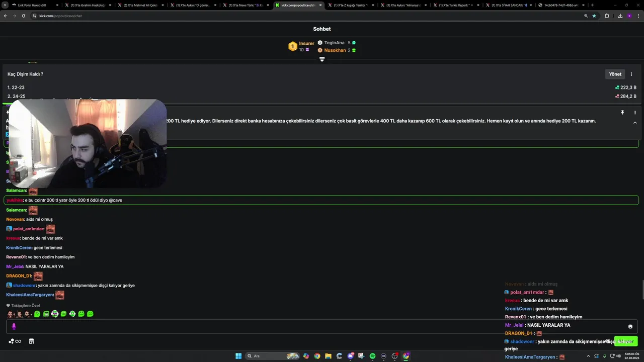Open the channel points infinity icon

coord(15,341)
